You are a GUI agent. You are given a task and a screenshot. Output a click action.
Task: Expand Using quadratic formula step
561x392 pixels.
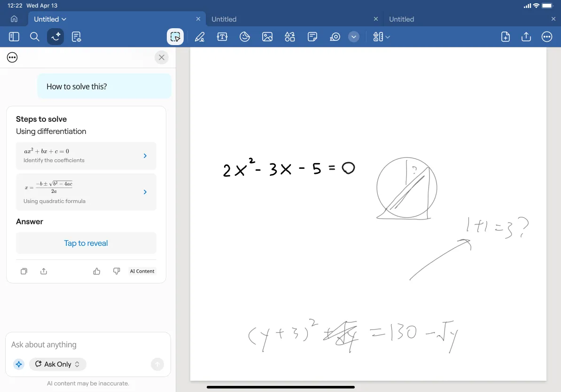point(145,192)
